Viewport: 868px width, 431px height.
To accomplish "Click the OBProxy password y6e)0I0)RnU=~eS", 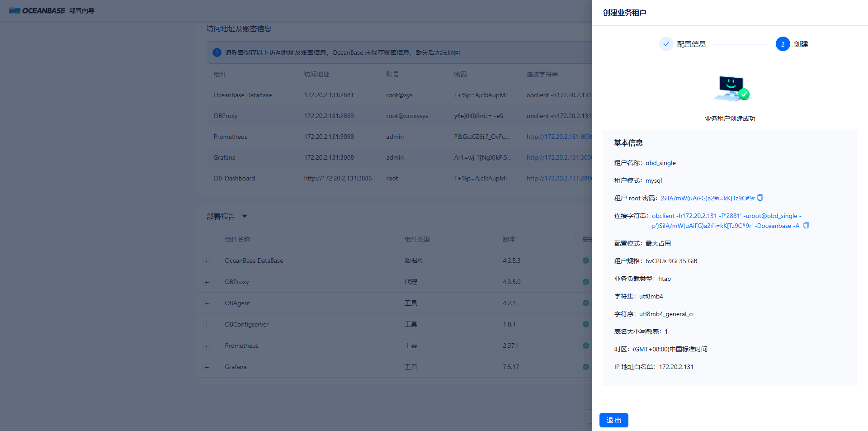I will (x=478, y=116).
